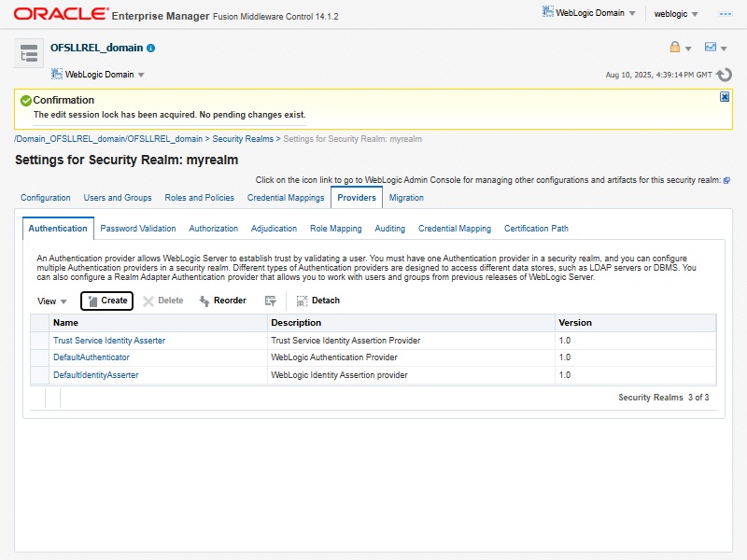Screen dimensions: 747x560
Task: Open the WebLogic Admin Console link icon
Action: tap(726, 180)
